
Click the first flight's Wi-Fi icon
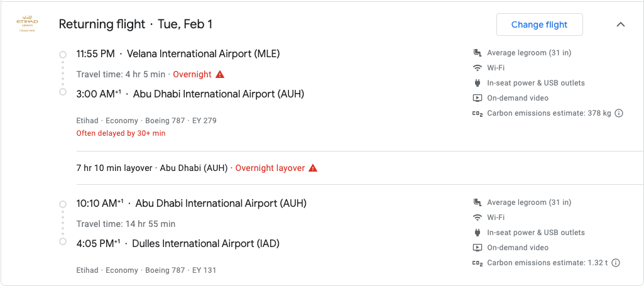[x=478, y=68]
